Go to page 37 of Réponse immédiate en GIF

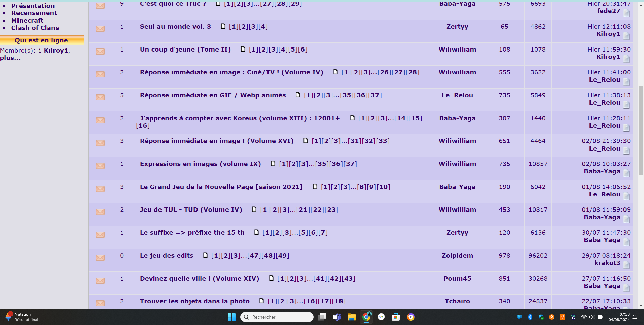click(375, 95)
